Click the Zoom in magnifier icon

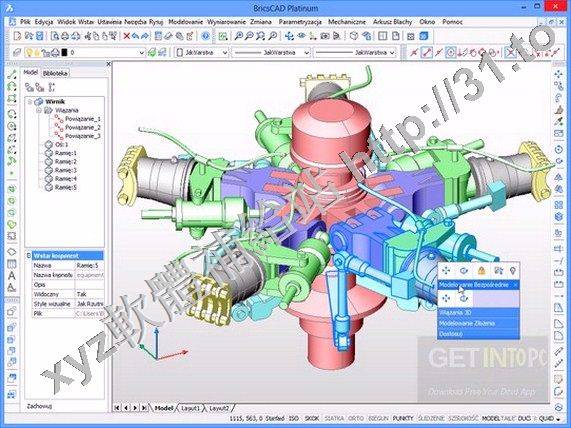tap(239, 36)
